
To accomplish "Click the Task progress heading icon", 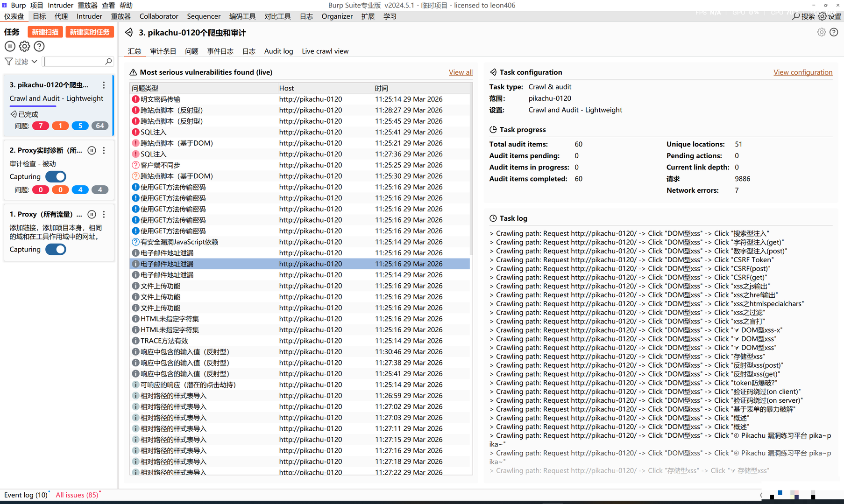I will click(493, 130).
